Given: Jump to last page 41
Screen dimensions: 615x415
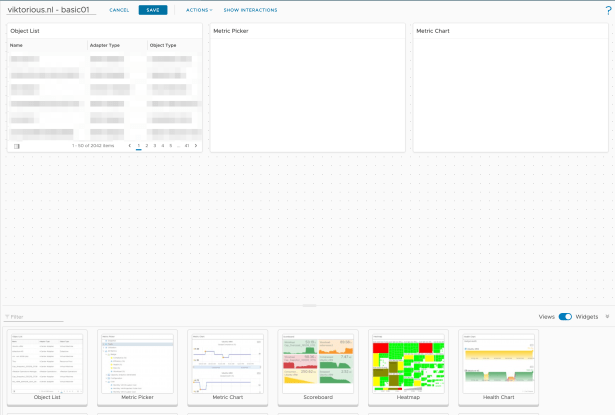Looking at the screenshot, I should point(187,146).
